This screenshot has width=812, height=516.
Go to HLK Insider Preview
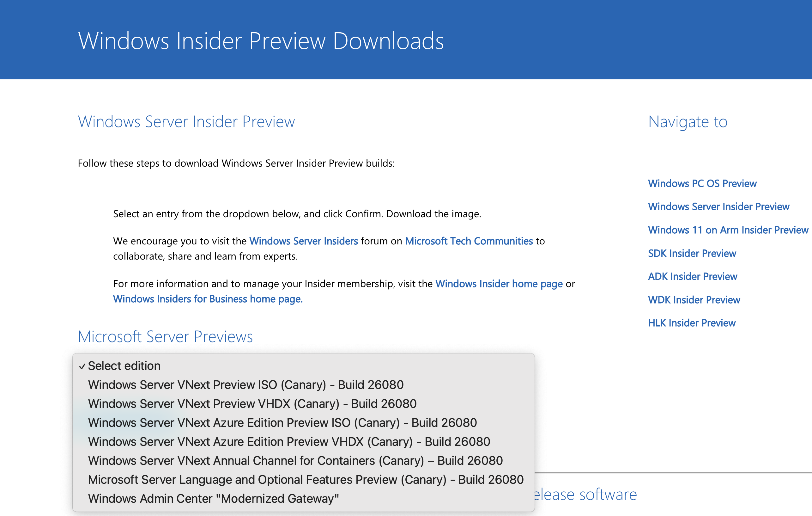coord(692,323)
